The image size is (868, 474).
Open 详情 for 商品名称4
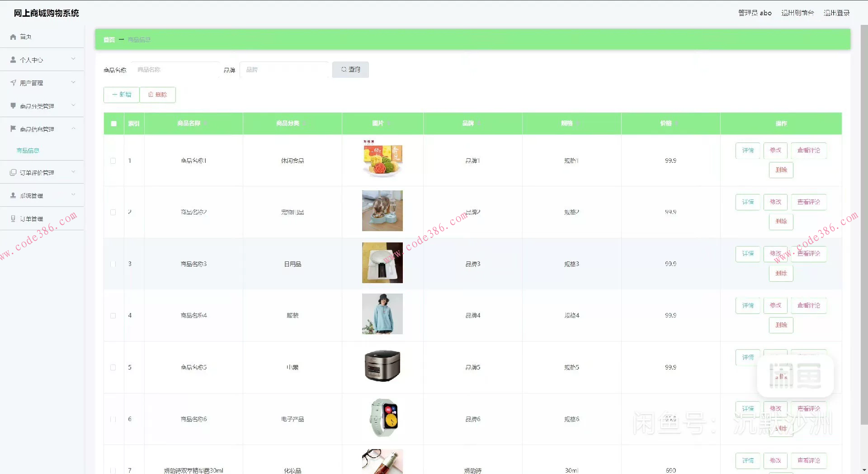tap(748, 305)
